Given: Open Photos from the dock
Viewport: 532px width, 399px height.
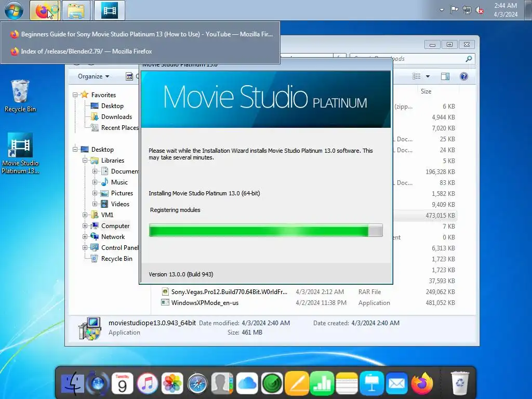Looking at the screenshot, I should click(x=172, y=384).
